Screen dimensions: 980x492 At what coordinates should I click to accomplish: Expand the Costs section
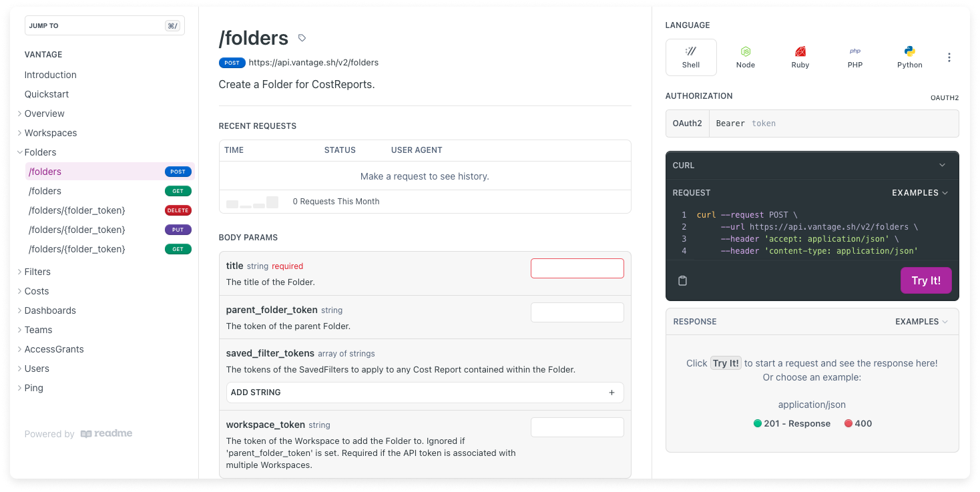20,291
